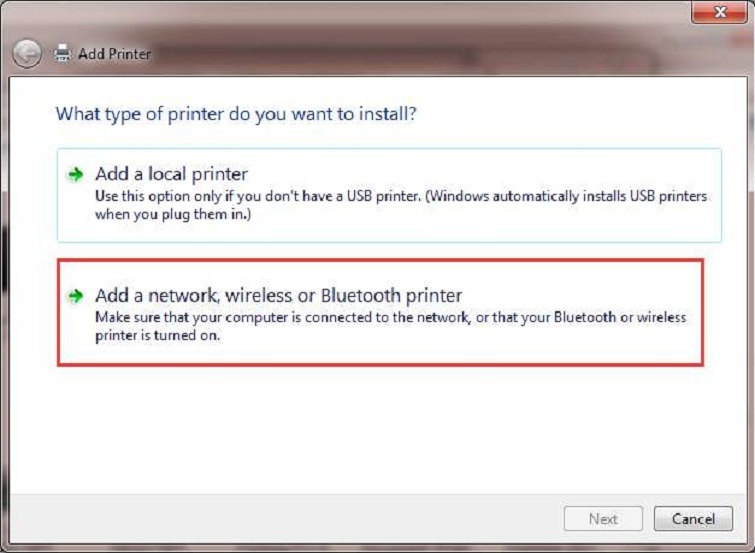Image resolution: width=755 pixels, height=553 pixels.
Task: Click green arrow beside network printer option
Action: (75, 296)
